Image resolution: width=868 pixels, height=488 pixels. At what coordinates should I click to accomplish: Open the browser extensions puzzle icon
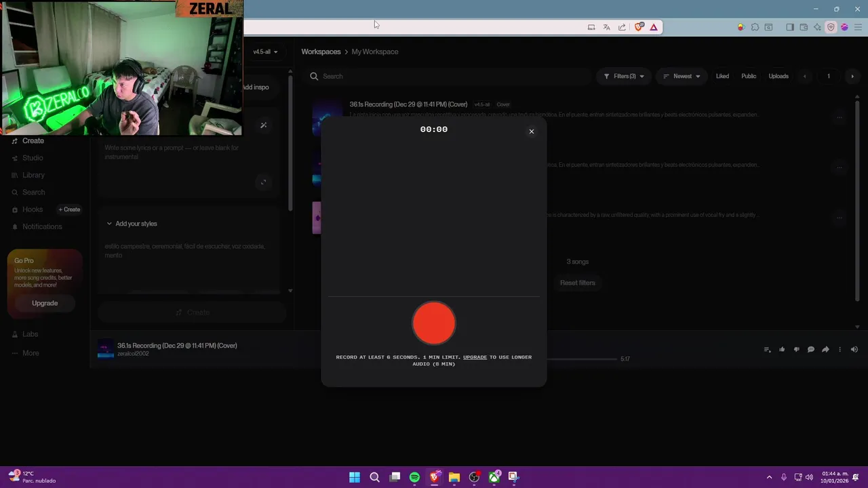[x=755, y=27]
